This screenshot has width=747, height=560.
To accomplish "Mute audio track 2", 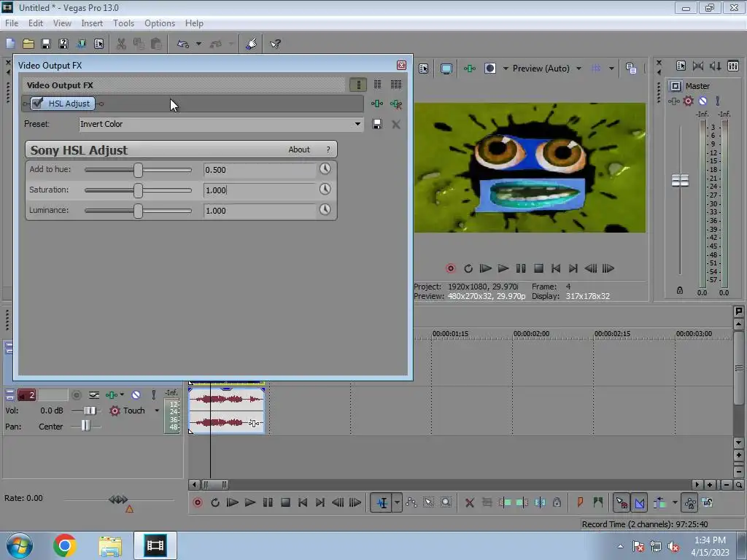I will pos(136,394).
